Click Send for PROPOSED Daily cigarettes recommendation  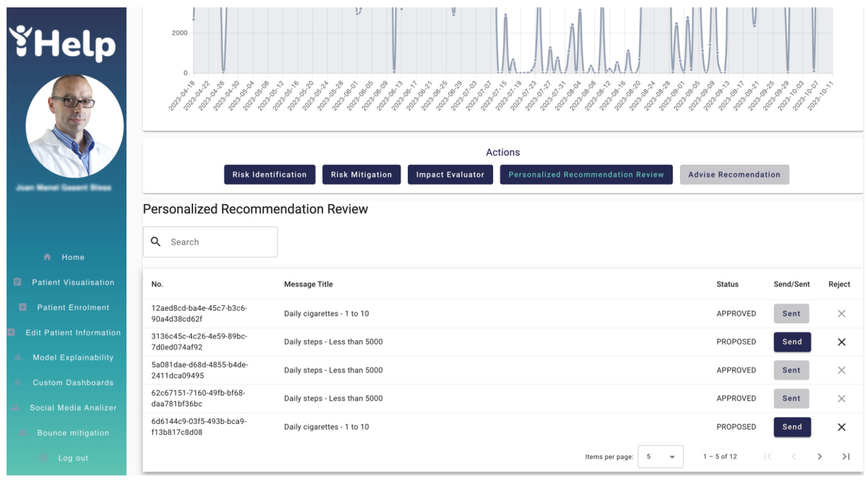(x=792, y=426)
